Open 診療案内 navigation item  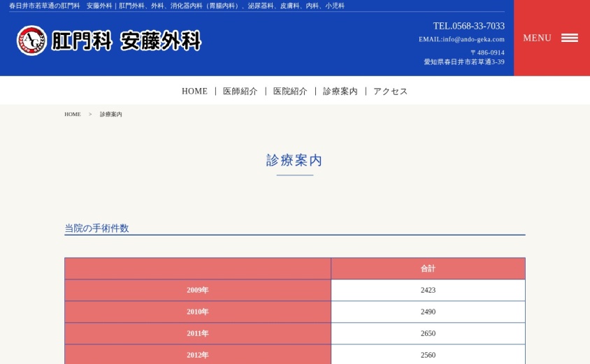[x=340, y=91]
